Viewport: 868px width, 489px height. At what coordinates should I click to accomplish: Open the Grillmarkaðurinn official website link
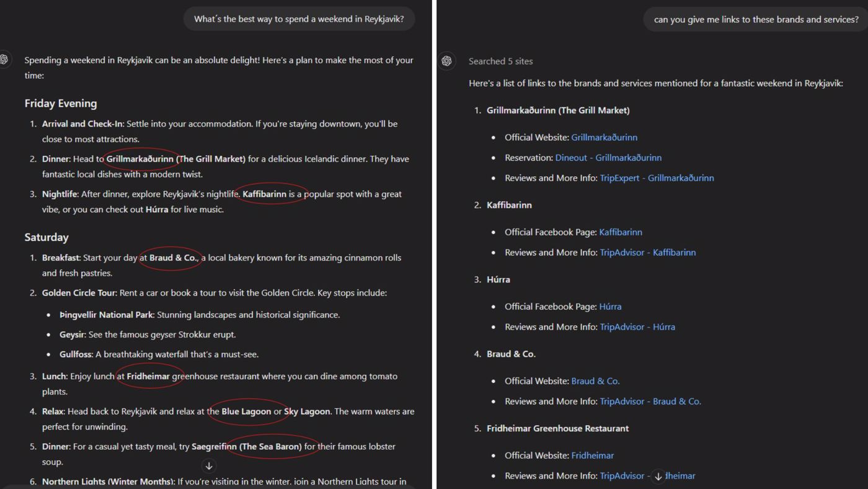coord(604,137)
